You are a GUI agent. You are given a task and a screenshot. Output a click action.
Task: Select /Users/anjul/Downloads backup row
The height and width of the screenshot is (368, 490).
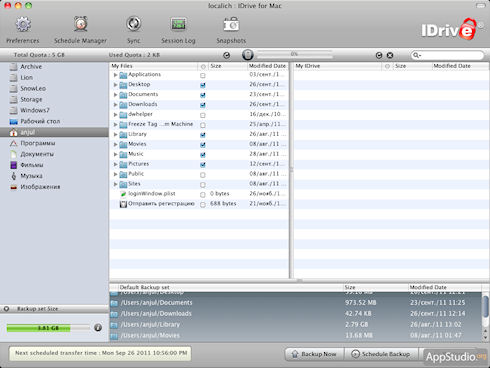tap(295, 314)
